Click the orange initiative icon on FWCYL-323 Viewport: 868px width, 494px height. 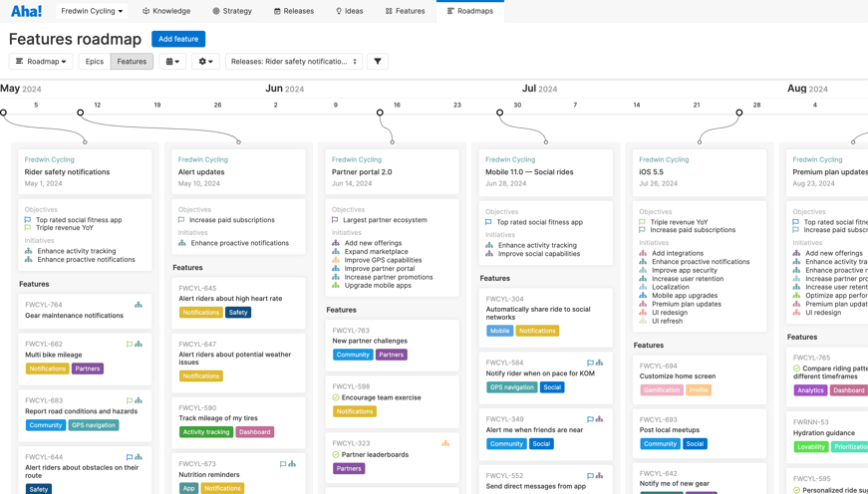445,443
